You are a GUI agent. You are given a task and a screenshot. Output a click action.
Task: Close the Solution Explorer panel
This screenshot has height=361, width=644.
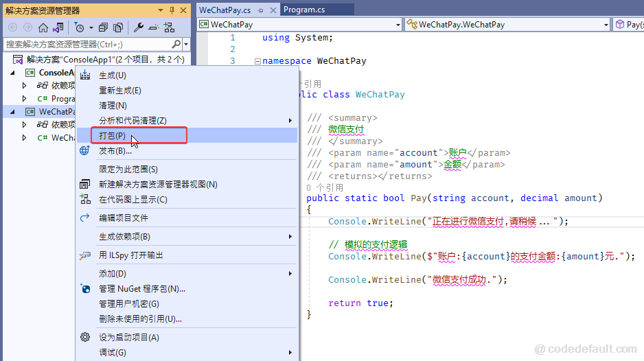pyautogui.click(x=183, y=10)
